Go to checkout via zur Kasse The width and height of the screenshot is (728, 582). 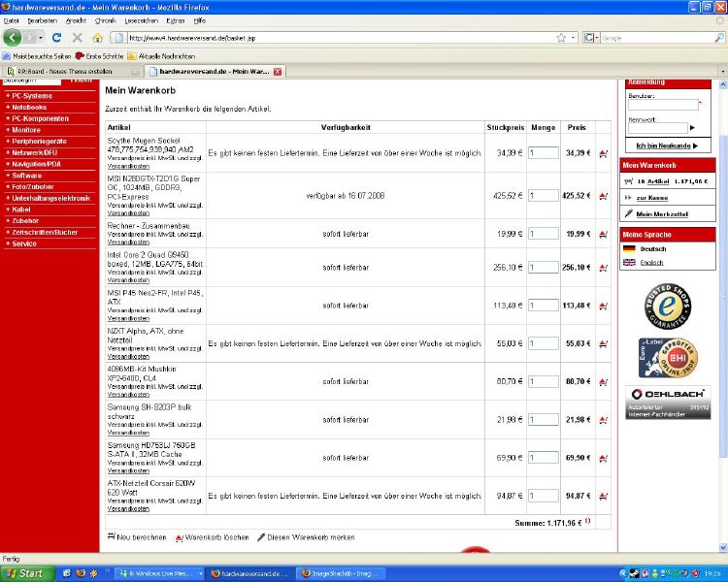tap(652, 198)
